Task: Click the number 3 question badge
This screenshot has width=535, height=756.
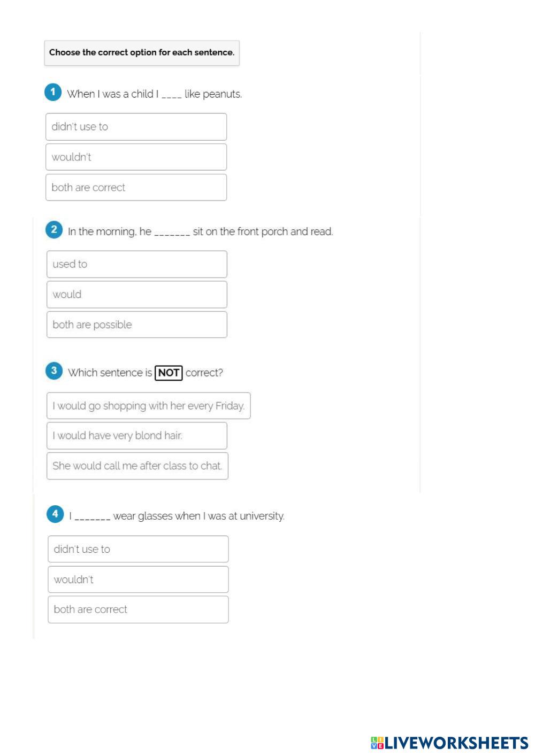Action: click(x=53, y=371)
